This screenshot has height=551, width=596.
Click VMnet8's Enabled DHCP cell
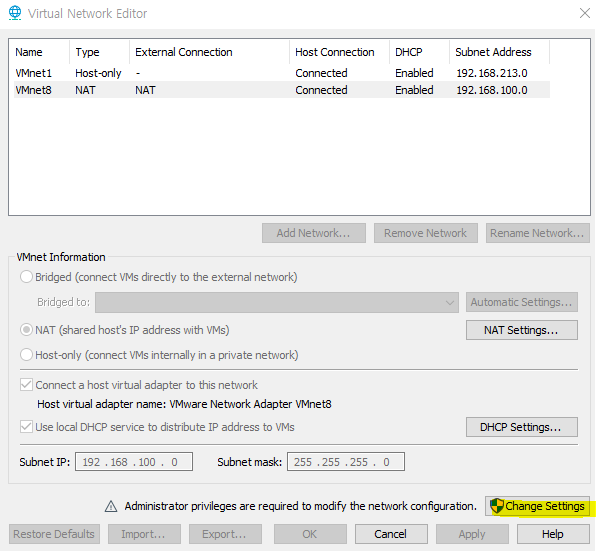414,90
